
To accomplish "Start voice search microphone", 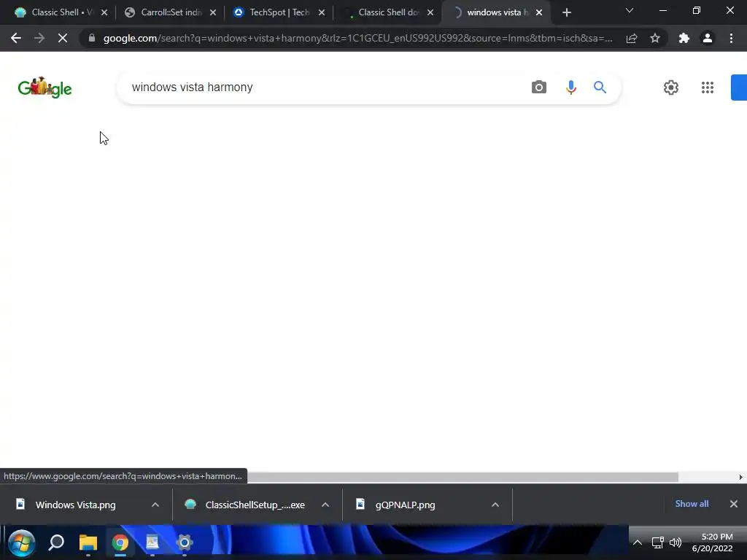I will point(570,87).
